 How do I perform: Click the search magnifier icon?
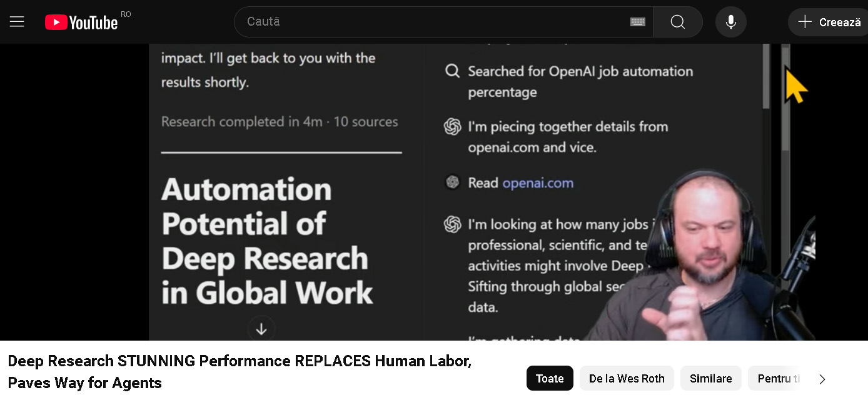coord(677,21)
